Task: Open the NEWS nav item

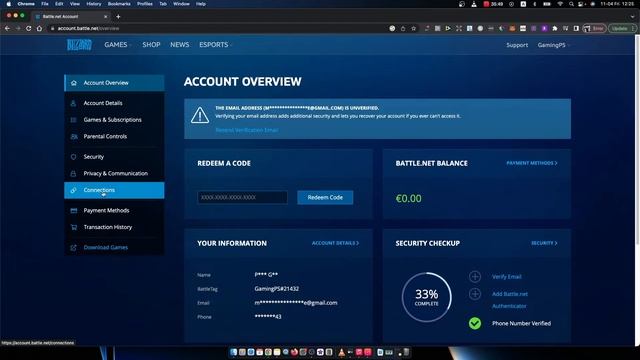Action: click(180, 45)
